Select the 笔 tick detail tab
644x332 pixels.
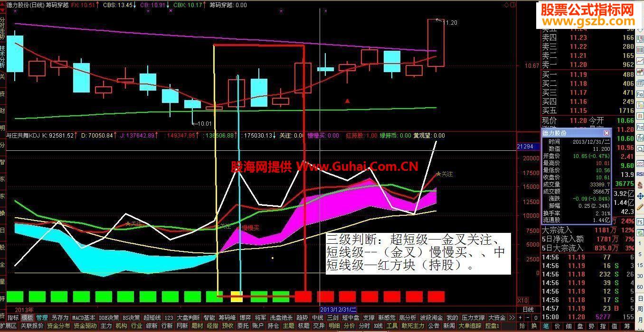pos(546,326)
